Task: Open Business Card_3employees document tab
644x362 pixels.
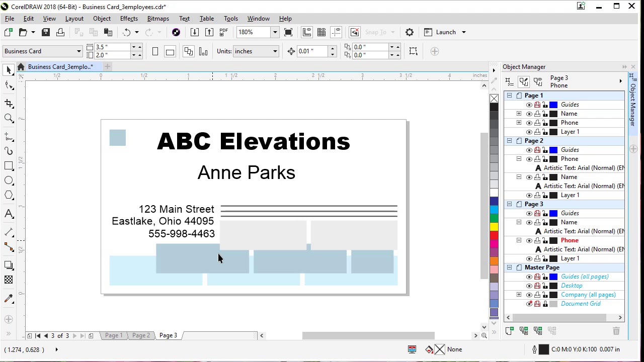Action: [60, 67]
